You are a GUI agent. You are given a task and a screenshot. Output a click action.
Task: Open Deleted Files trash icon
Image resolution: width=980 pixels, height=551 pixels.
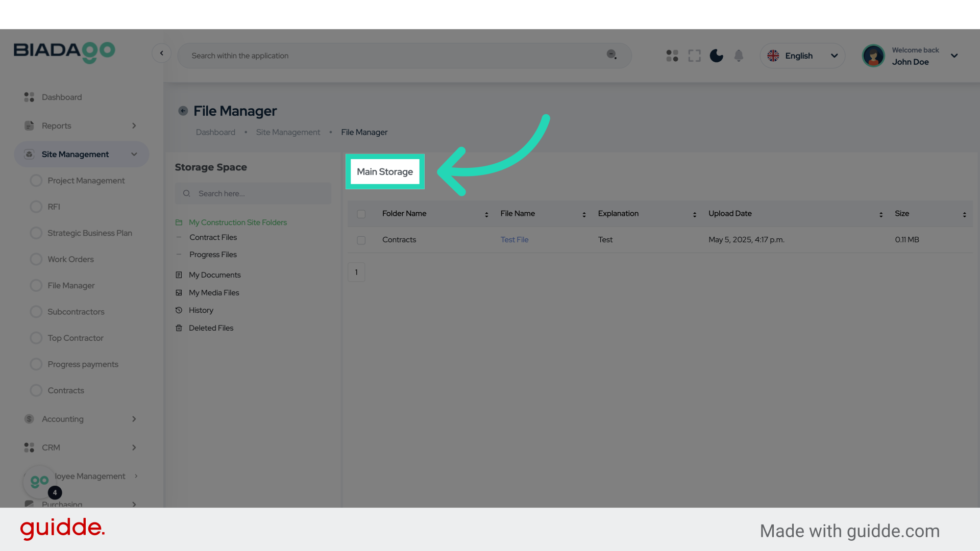[179, 328]
